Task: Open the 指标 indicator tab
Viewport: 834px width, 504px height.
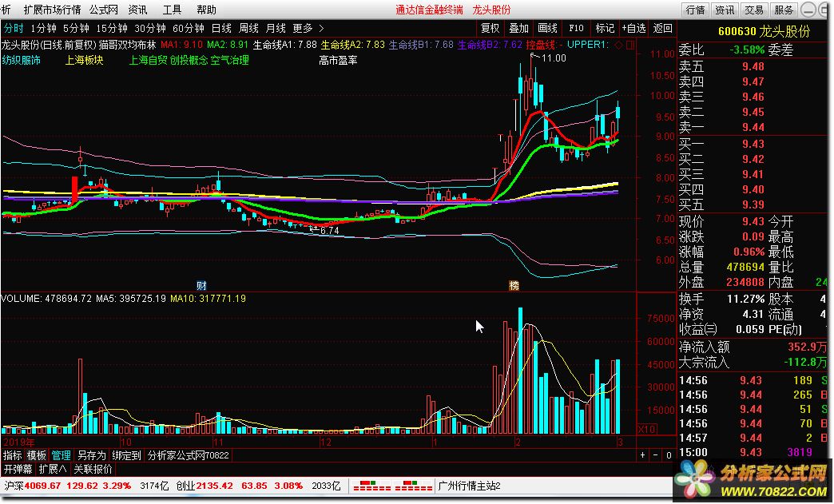Action: [13, 455]
